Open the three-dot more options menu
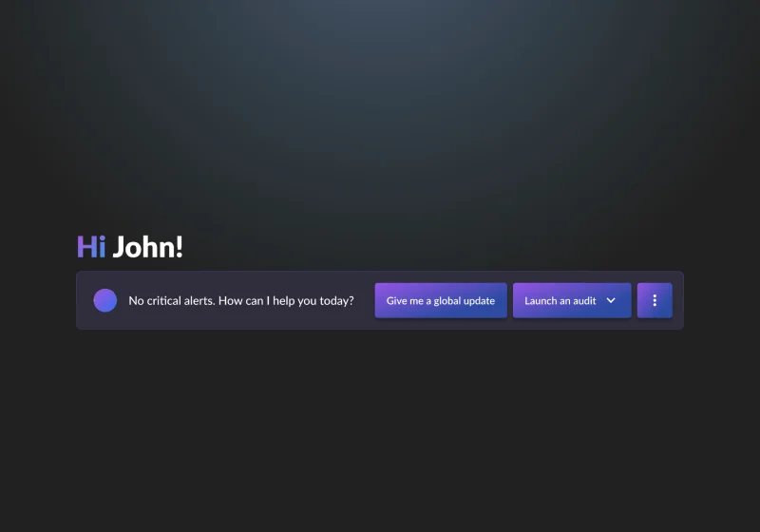Image resolution: width=760 pixels, height=532 pixels. 655,300
